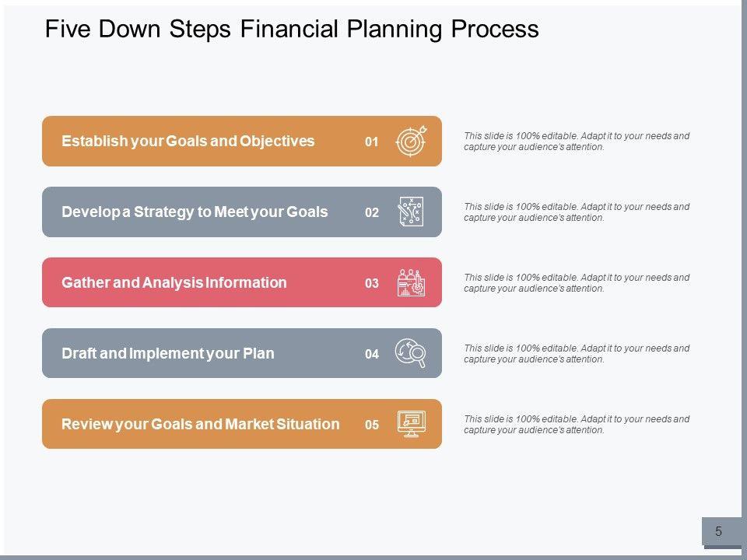Click the Review your Goals and Market Situation bar
Screen dimensions: 747x560
[x=201, y=424]
